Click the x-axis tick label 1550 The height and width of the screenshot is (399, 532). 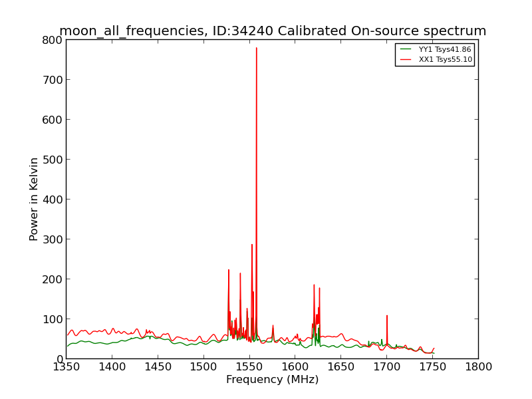click(x=249, y=367)
